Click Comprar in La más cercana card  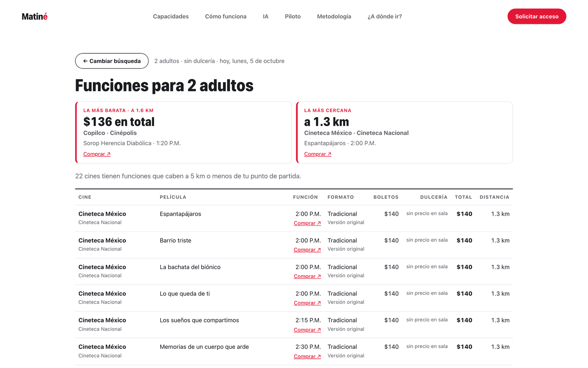[318, 154]
